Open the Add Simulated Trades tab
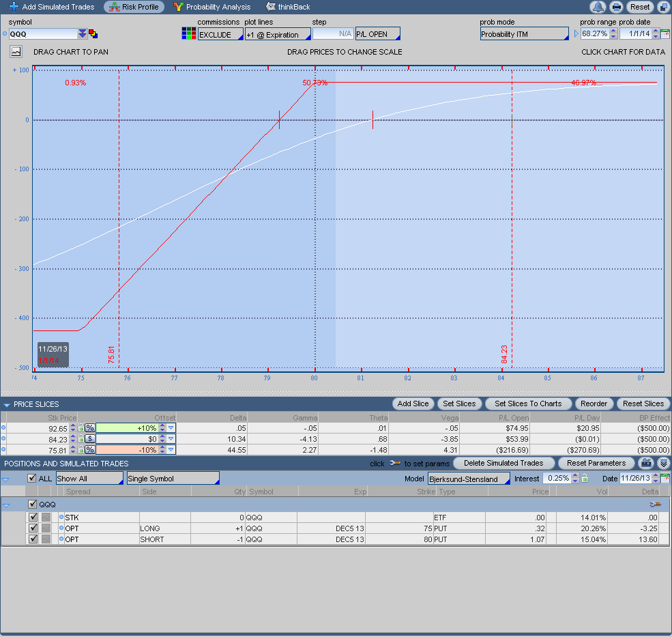Screen dimensions: 672x637 (52, 7)
